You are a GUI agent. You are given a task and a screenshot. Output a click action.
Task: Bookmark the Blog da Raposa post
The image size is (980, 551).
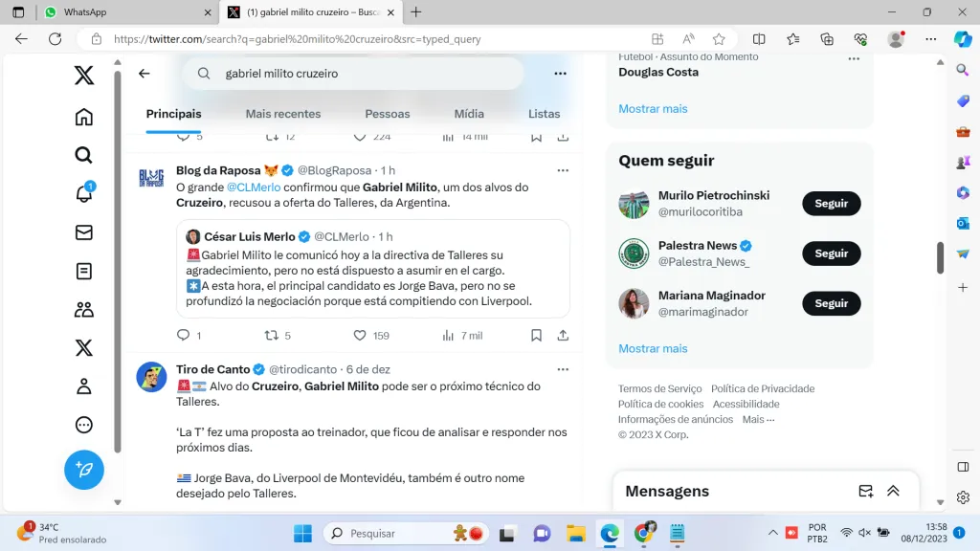point(537,336)
